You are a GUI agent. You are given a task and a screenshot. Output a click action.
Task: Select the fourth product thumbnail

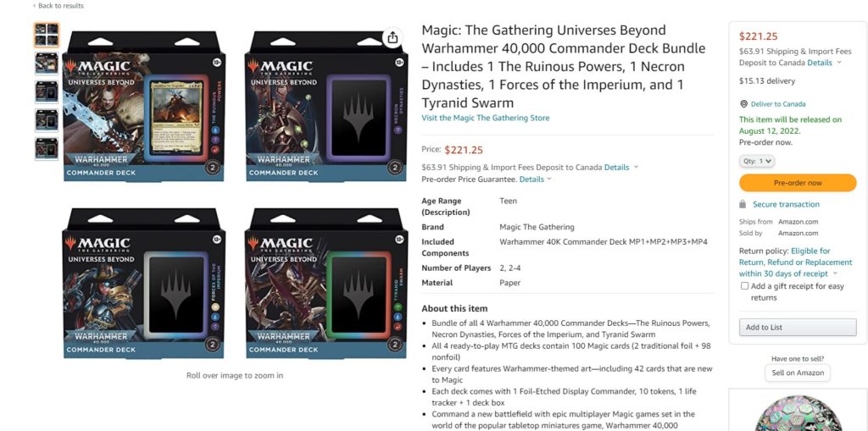(x=47, y=120)
